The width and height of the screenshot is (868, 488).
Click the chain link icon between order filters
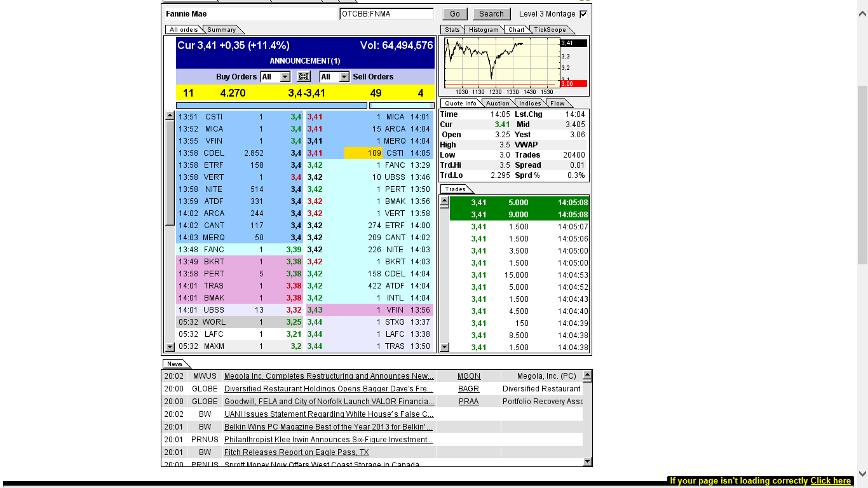304,77
